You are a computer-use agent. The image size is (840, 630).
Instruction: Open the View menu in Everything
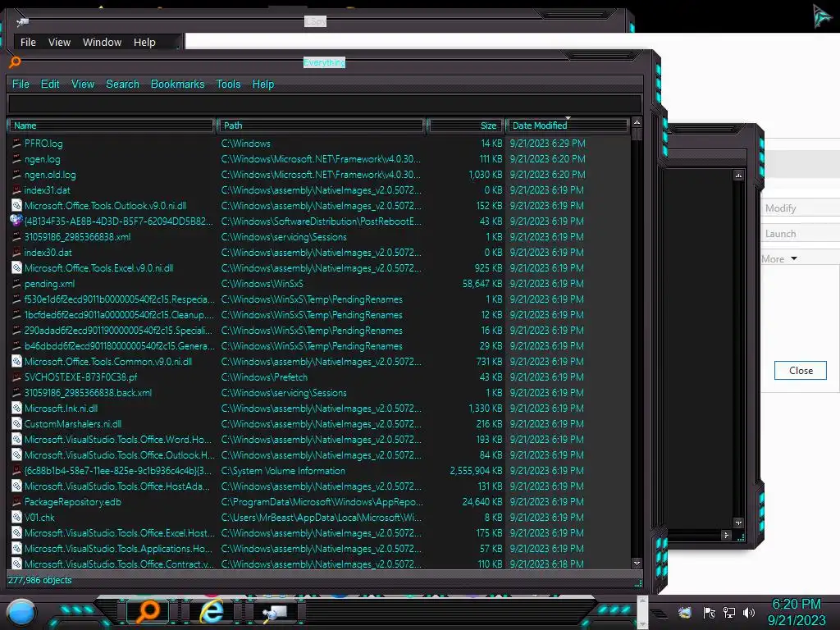[83, 84]
